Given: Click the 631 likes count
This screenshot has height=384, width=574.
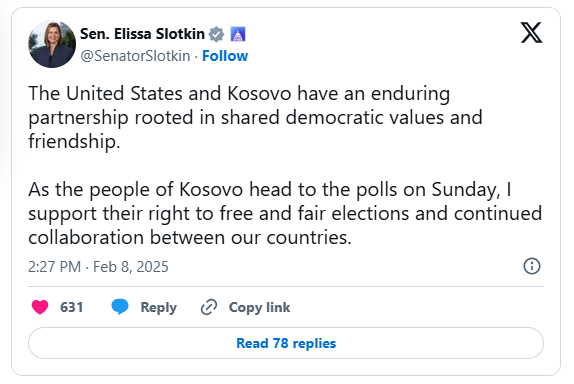Looking at the screenshot, I should point(72,307).
